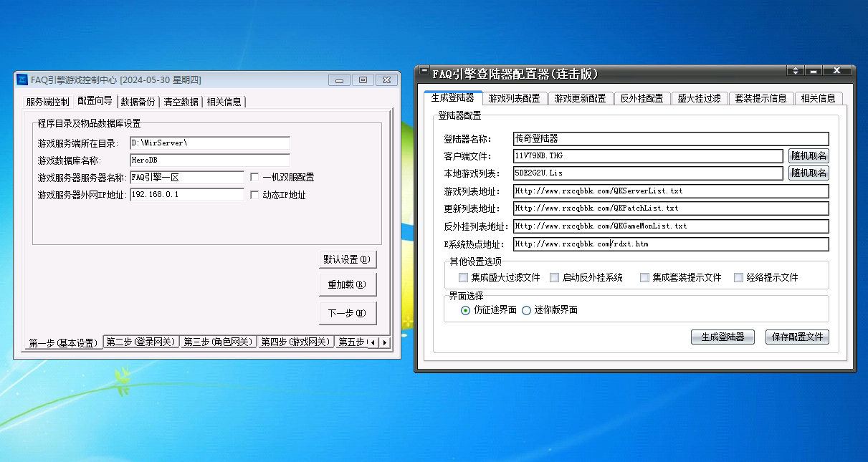
Task: Click the 重加载(R) button
Action: 348,285
